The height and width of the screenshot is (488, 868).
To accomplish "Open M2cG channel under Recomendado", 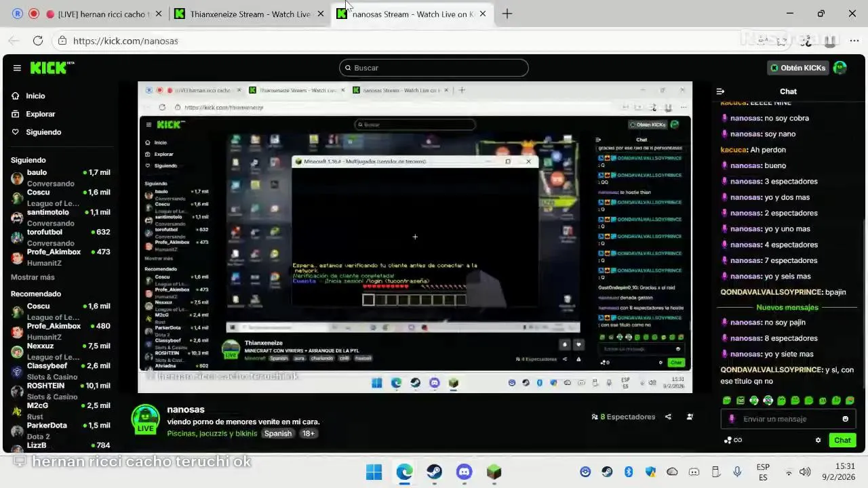I will tap(60, 409).
